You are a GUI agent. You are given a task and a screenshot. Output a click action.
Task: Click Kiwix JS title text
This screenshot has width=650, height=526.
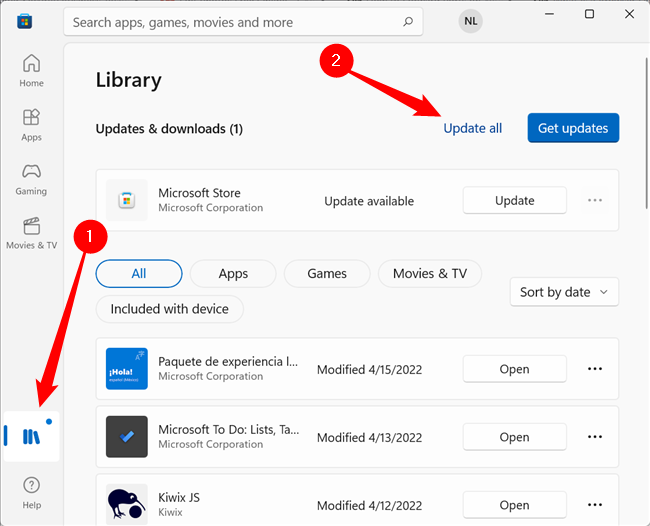tap(179, 497)
